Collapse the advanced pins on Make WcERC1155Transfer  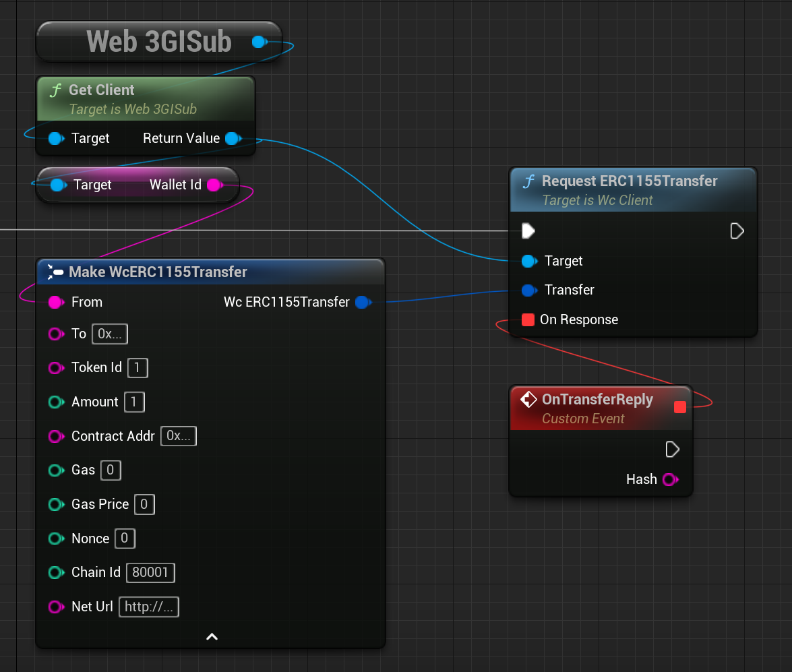pyautogui.click(x=211, y=636)
